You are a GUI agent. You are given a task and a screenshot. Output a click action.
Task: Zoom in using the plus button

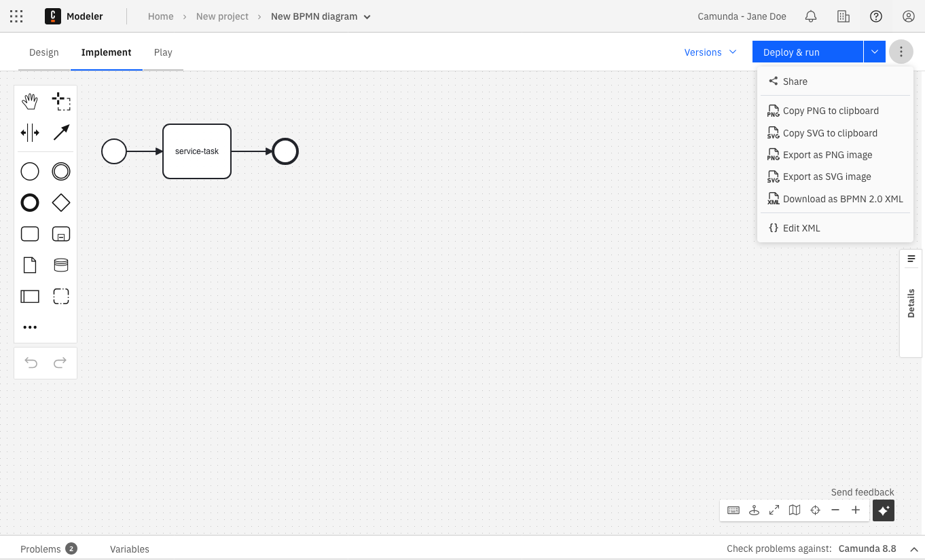[x=856, y=510]
